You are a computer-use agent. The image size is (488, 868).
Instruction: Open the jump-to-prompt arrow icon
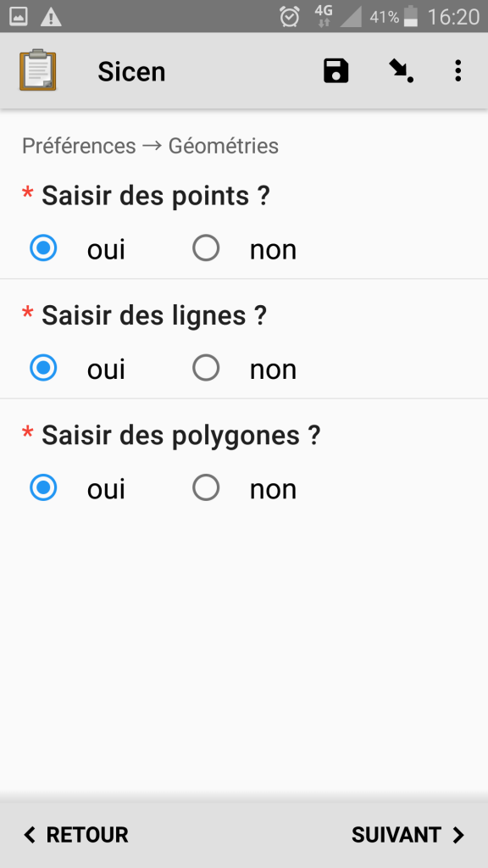[401, 71]
